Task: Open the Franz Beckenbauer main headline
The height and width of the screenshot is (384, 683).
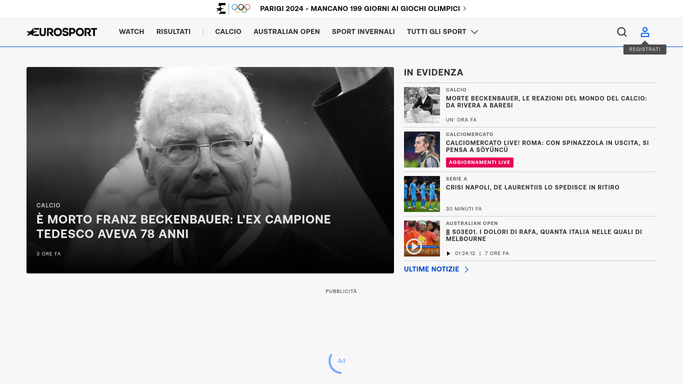Action: 183,226
